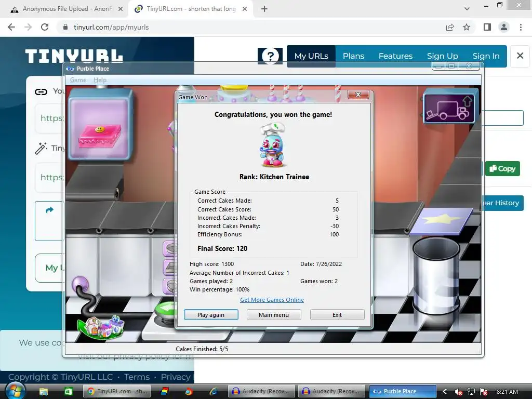Open the Chrome three-dot menu

pyautogui.click(x=521, y=27)
